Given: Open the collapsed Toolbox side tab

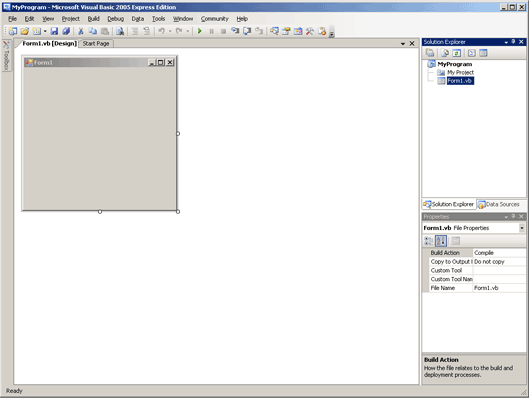Looking at the screenshot, I should pos(6,55).
